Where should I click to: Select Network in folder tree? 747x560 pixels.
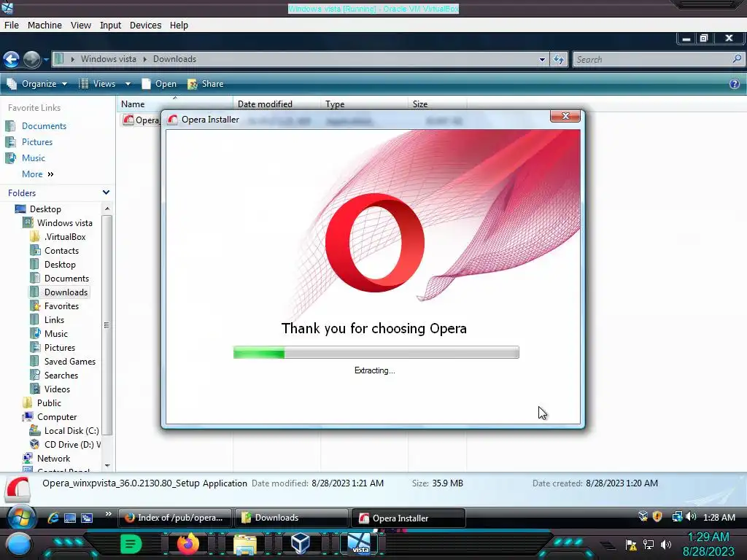[x=53, y=458]
